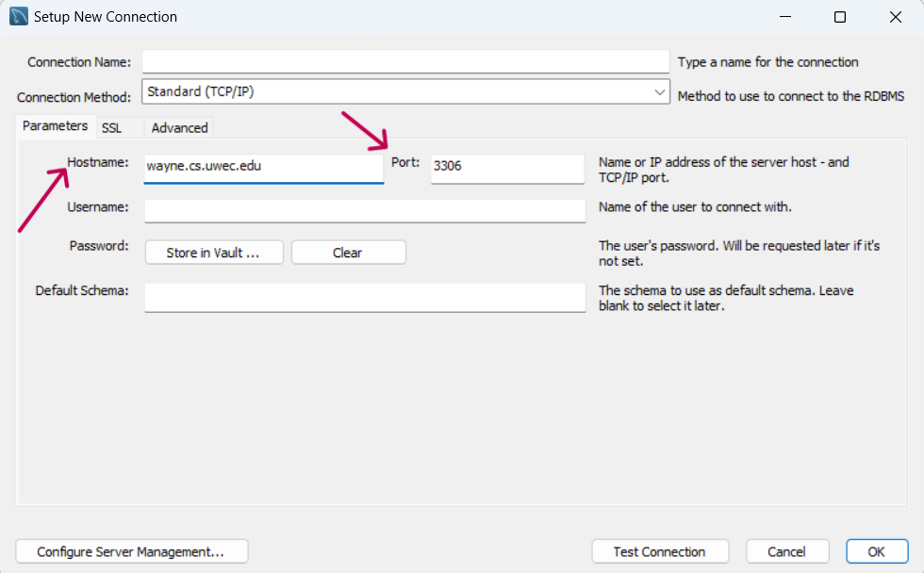Image resolution: width=924 pixels, height=573 pixels.
Task: Click the Hostname field with wayne.cs.uwec.edu
Action: (x=263, y=169)
